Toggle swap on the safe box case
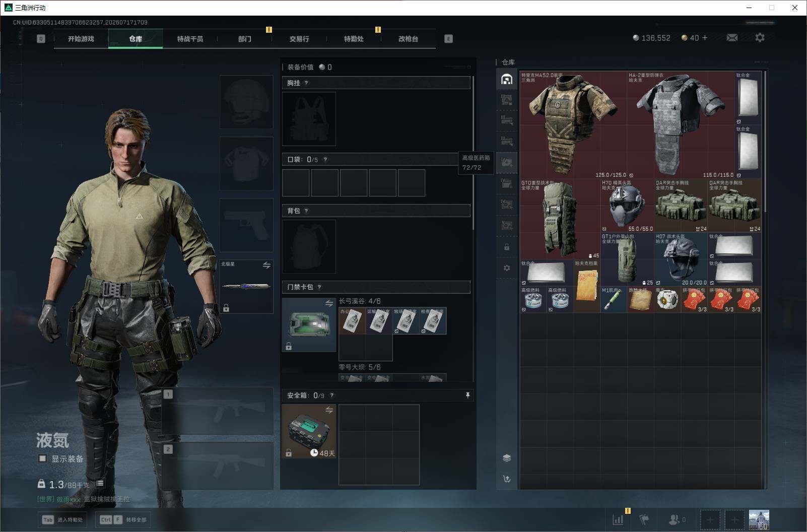Image resolution: width=807 pixels, height=532 pixels. click(x=329, y=410)
